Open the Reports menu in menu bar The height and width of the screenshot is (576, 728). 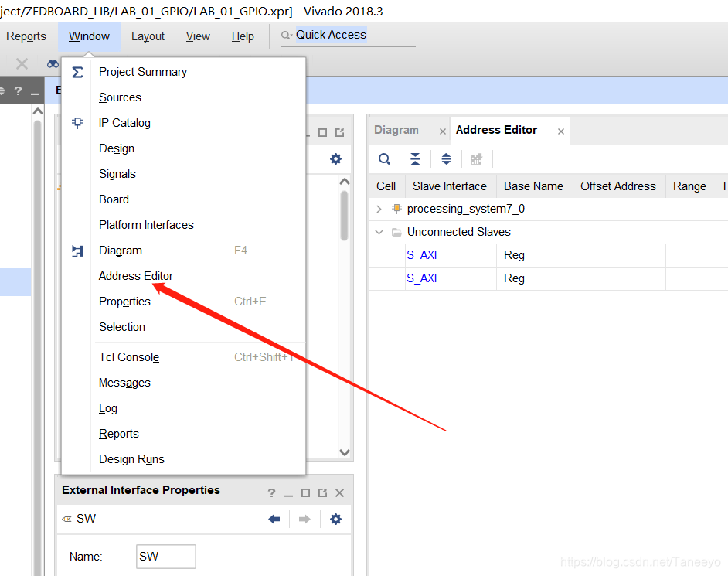click(26, 36)
